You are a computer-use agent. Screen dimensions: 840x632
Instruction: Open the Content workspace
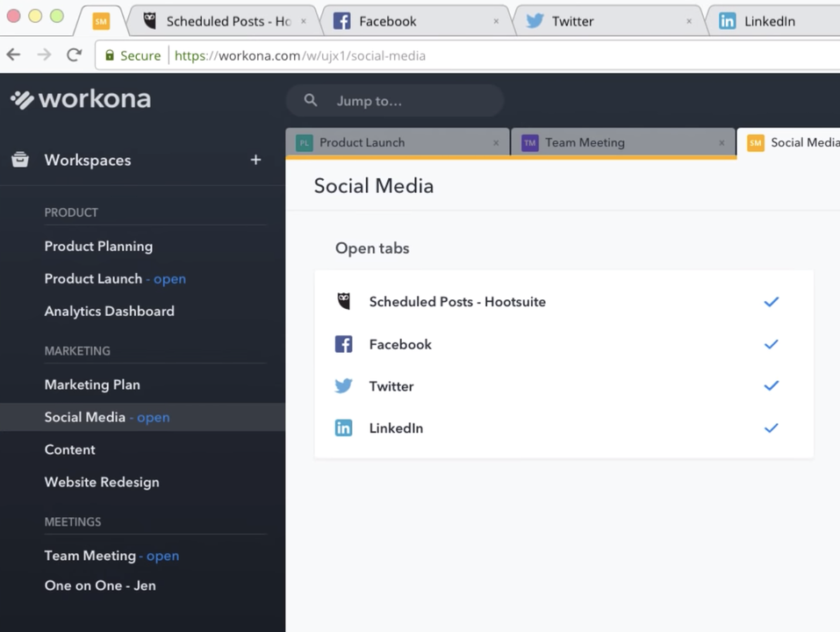(x=69, y=450)
